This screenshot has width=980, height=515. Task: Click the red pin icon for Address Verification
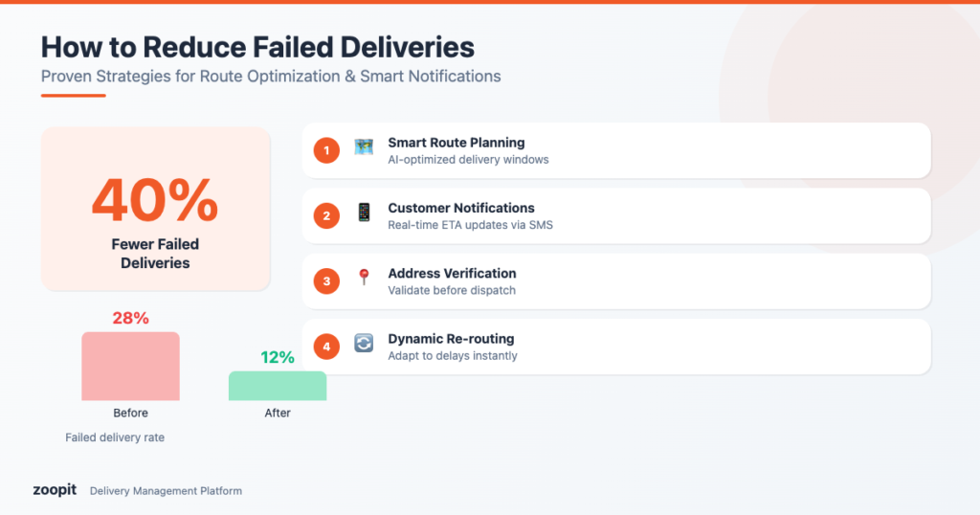pyautogui.click(x=364, y=278)
